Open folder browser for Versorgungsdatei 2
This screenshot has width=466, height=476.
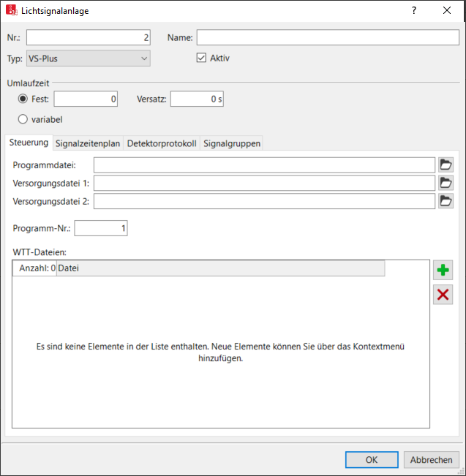coord(446,201)
